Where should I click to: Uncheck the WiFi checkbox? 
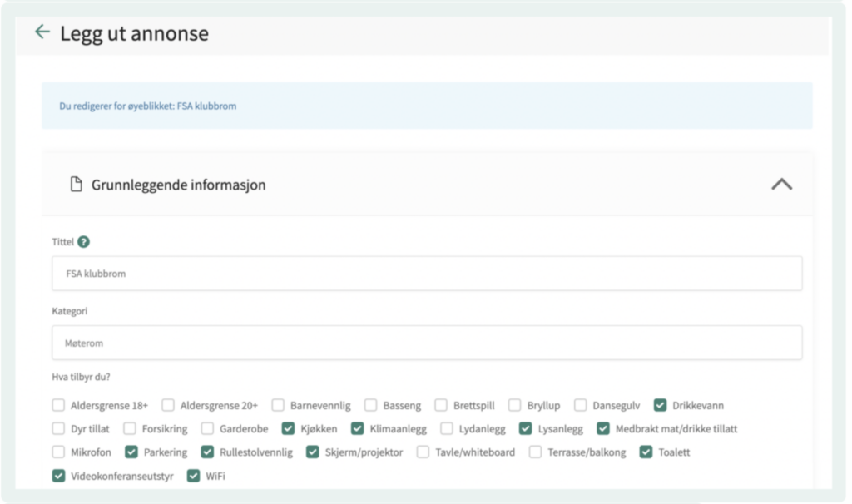[x=193, y=477]
